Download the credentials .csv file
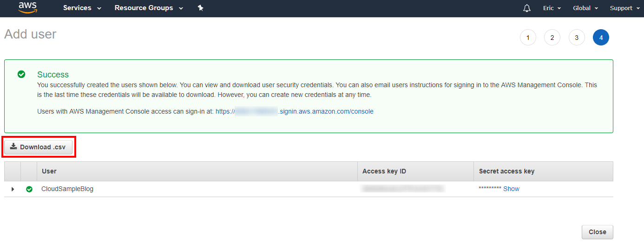 point(39,147)
